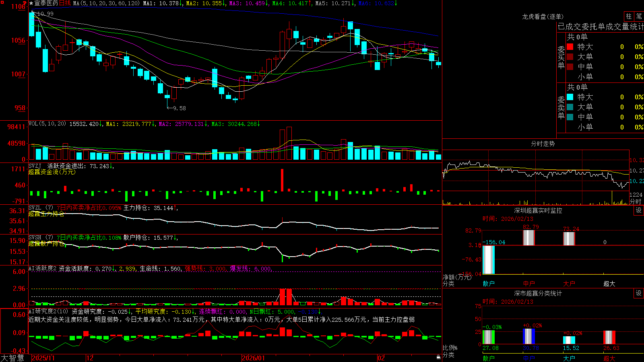Click the 宣泰医药 stock name

click(46, 3)
